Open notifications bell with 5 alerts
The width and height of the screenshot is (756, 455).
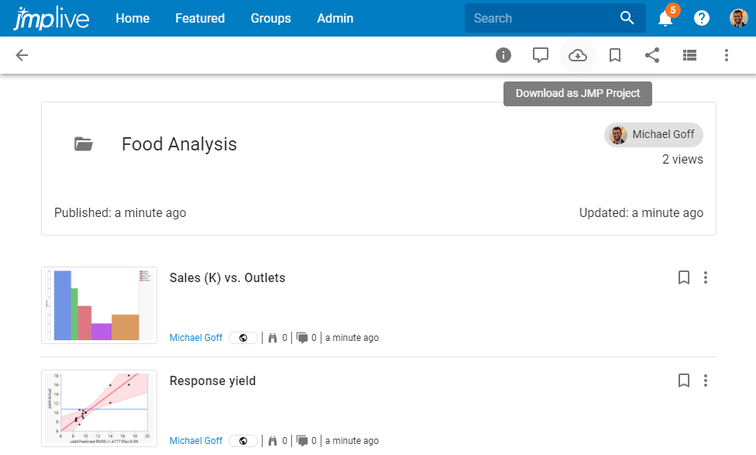point(666,18)
